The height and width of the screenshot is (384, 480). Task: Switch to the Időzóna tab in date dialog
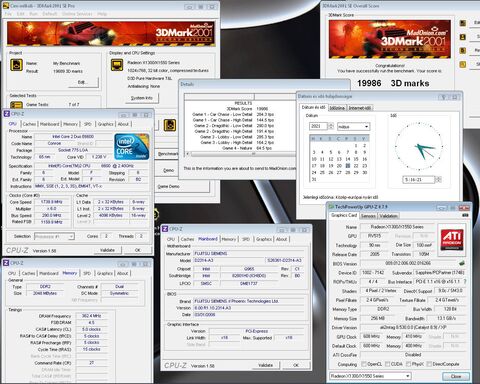pos(337,108)
